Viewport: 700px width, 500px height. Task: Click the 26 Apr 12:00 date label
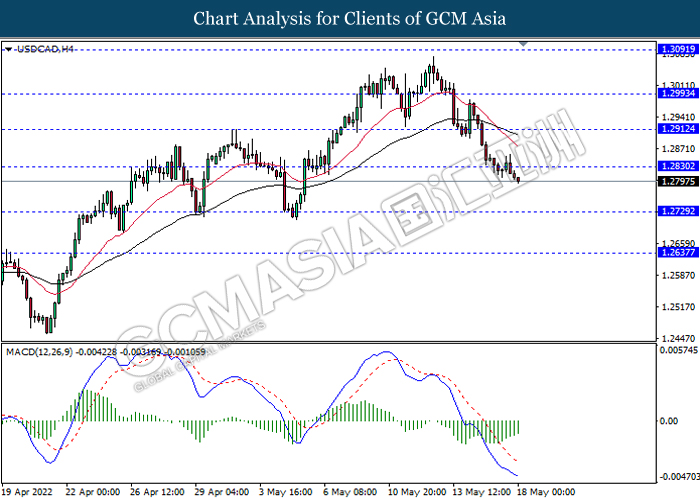pyautogui.click(x=158, y=492)
